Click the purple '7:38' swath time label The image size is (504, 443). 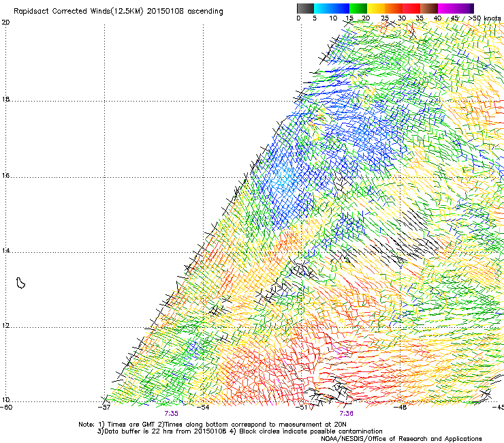tap(346, 414)
